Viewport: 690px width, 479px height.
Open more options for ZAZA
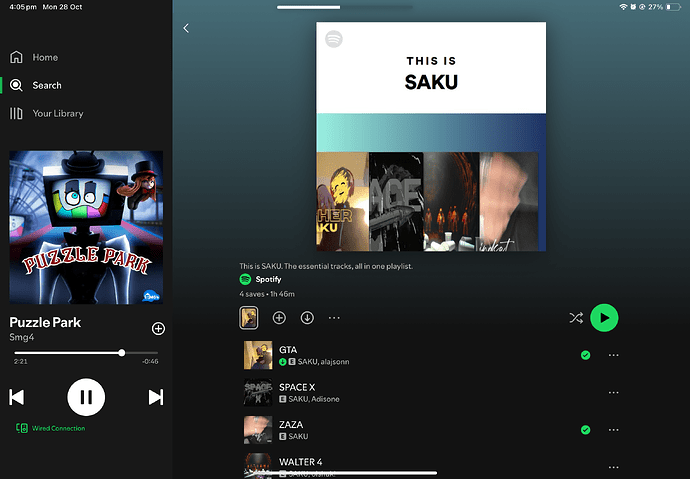(613, 430)
